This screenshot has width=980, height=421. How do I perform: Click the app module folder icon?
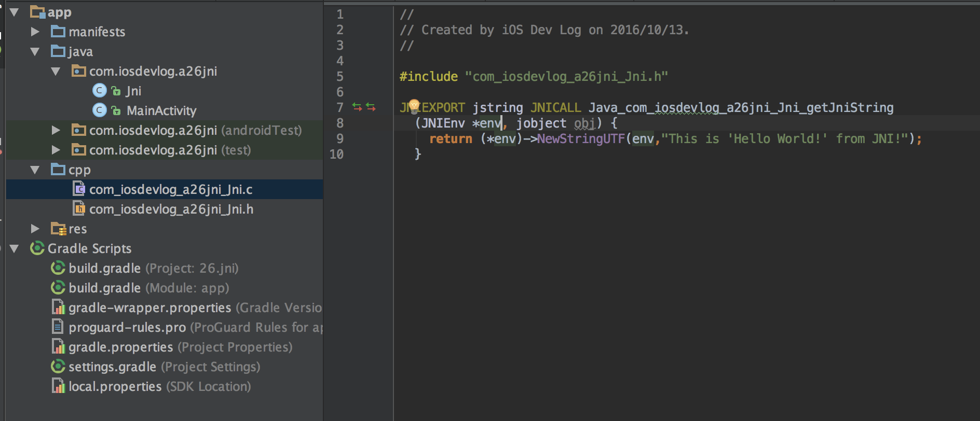click(38, 12)
